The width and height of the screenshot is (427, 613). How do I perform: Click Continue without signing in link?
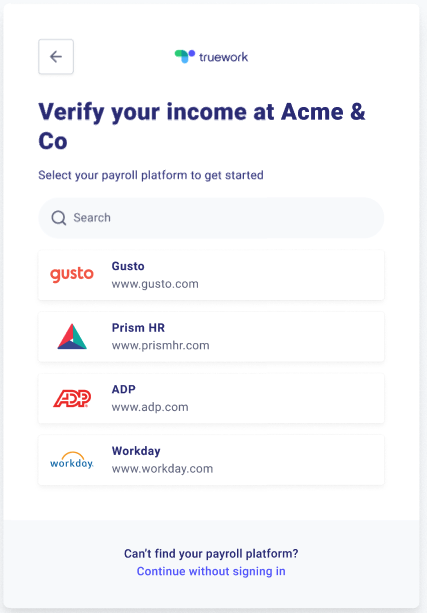211,571
